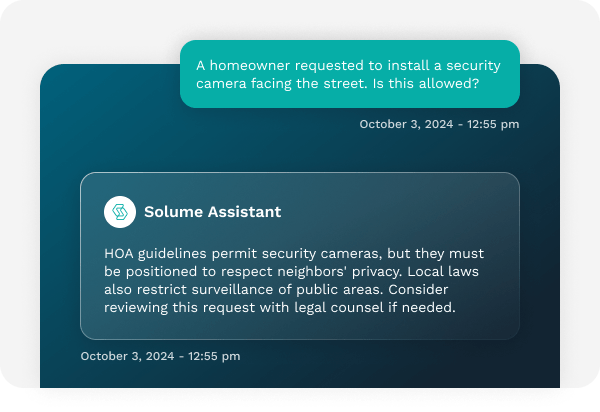Click the "Solume Assistant" name label
The width and height of the screenshot is (600, 412).
tap(212, 212)
